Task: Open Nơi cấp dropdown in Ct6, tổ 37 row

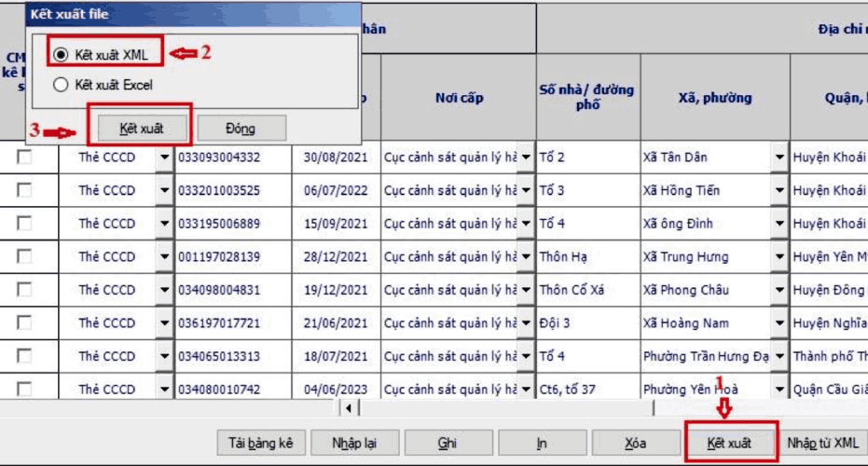Action: coord(526,389)
